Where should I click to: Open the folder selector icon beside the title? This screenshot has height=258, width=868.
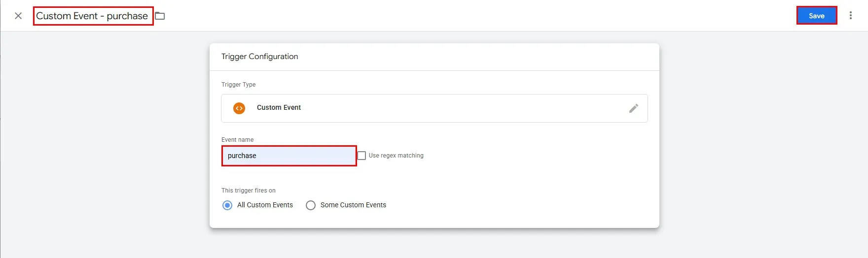tap(160, 16)
